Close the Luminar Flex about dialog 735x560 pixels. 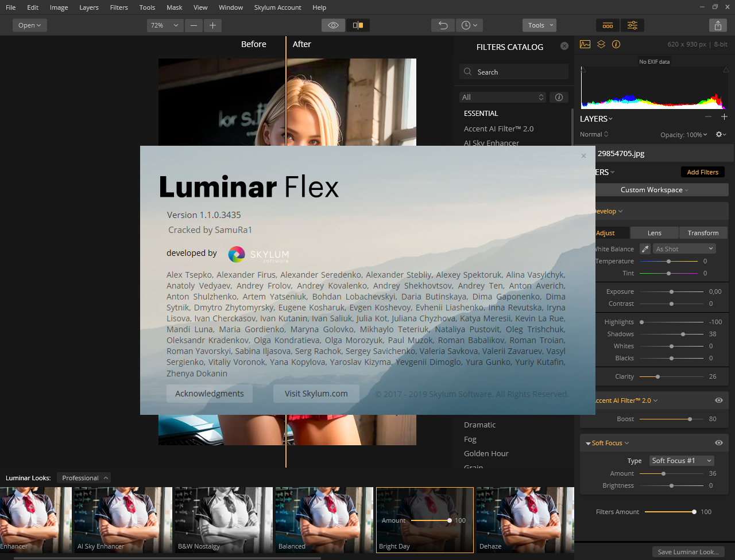tap(583, 155)
